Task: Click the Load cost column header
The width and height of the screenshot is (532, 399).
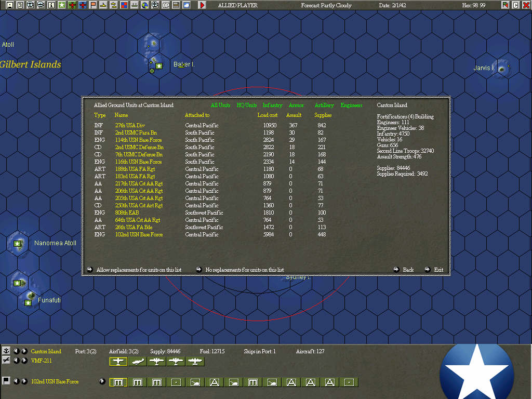Action: coord(268,115)
